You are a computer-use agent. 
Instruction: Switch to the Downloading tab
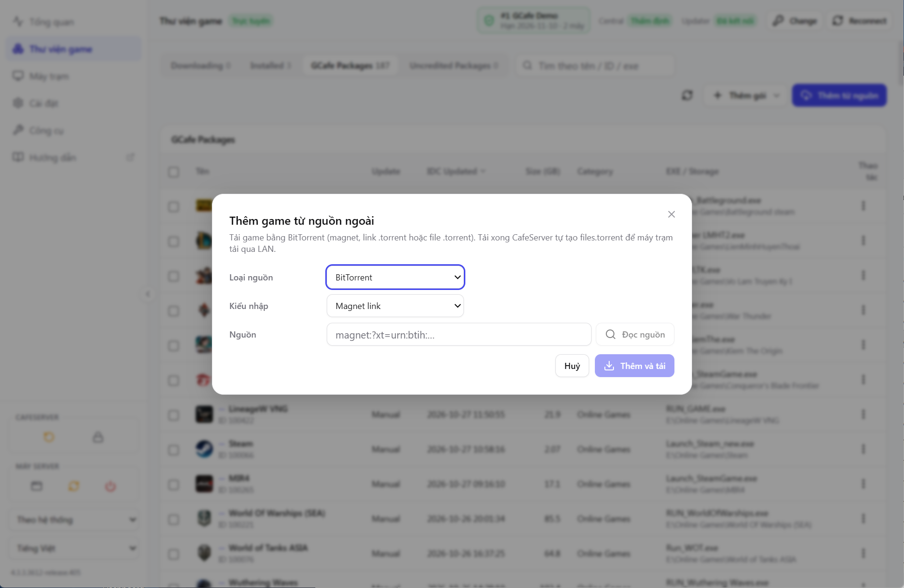(201, 66)
